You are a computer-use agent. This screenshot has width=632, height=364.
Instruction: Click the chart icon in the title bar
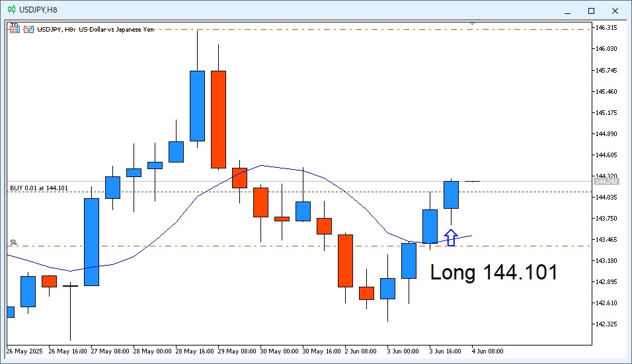(11, 10)
